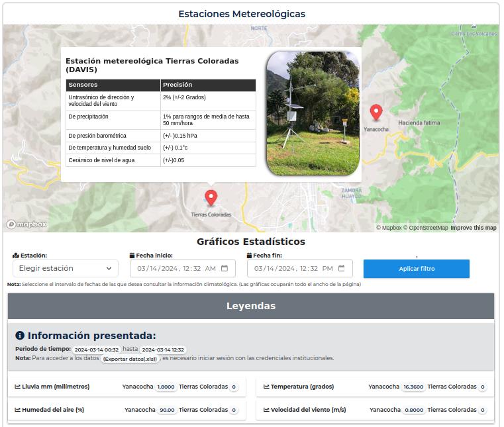Click the chart icon next to Humedad del aire
Screen dimensions: 504x427
(18, 410)
